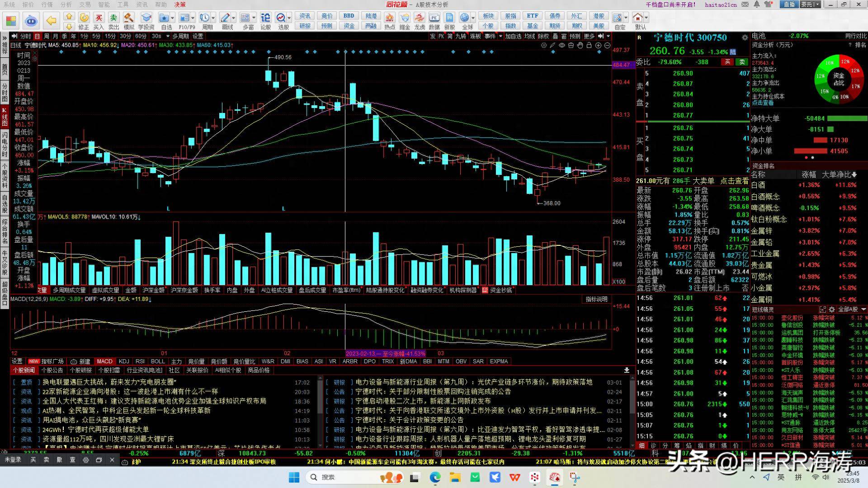Screen dimensions: 868x488
Task: Click the 资讯 button in toolbar
Action: click(305, 16)
